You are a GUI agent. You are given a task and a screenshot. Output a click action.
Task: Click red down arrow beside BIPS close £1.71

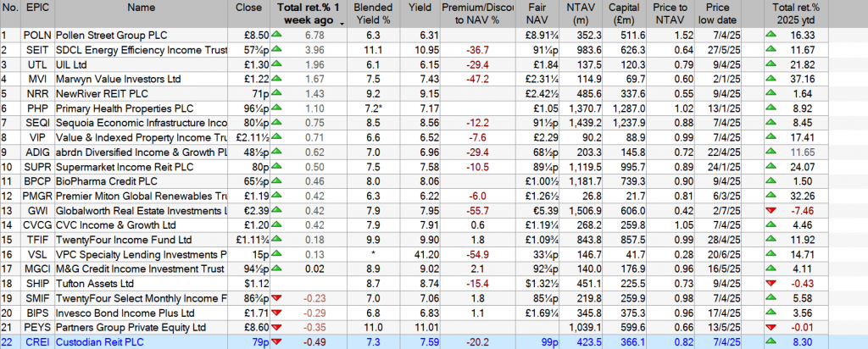(276, 313)
